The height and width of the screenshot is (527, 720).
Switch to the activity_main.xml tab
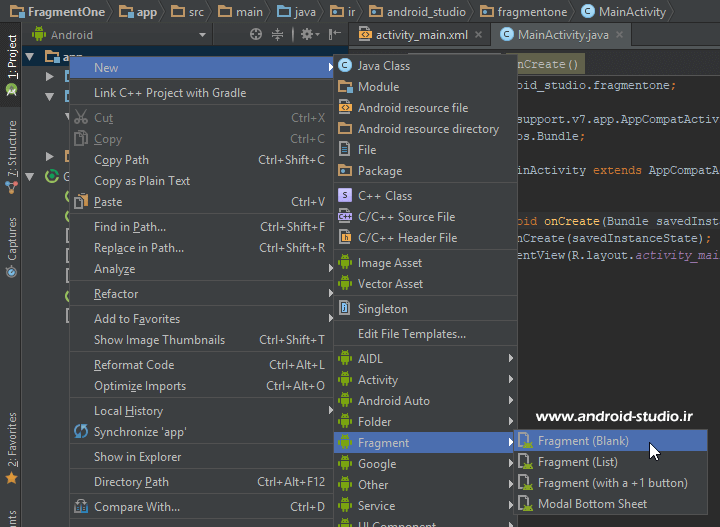[x=420, y=35]
